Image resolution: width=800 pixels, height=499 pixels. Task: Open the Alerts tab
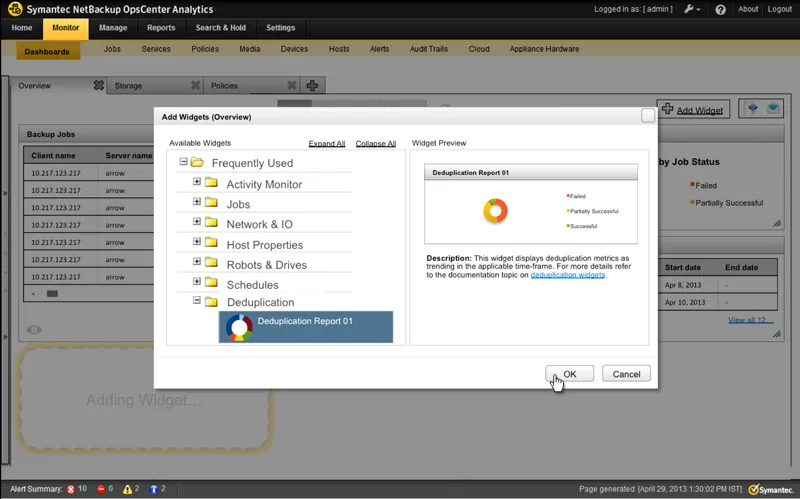click(x=379, y=49)
